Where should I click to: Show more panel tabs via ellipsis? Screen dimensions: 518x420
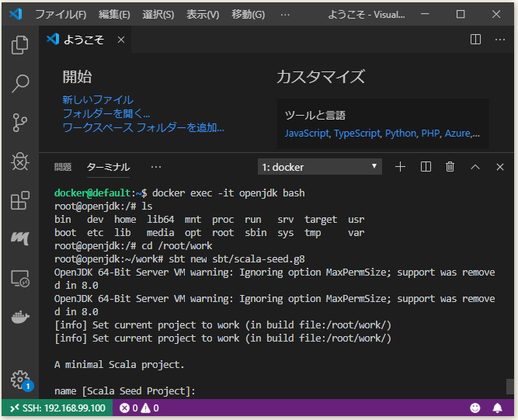tap(155, 167)
